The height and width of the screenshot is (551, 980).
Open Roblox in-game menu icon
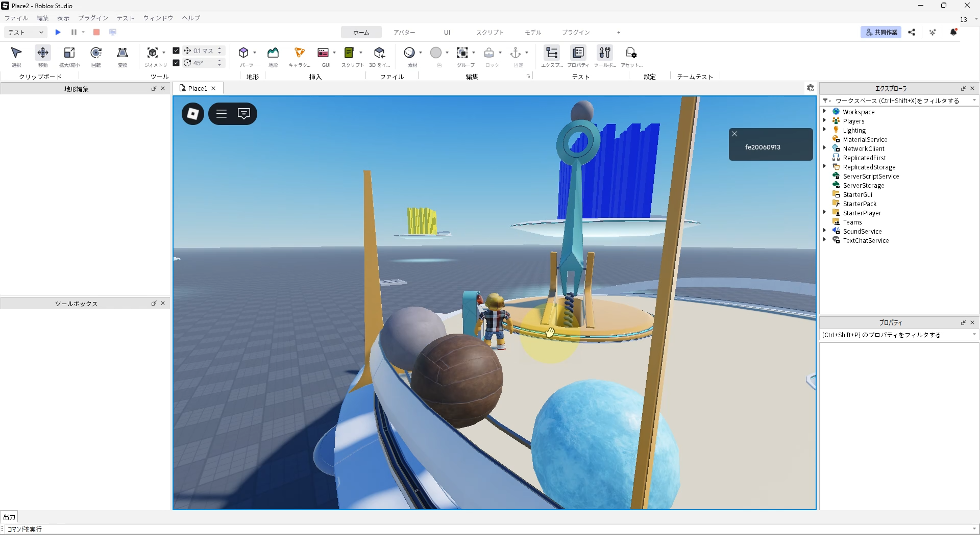pyautogui.click(x=193, y=114)
